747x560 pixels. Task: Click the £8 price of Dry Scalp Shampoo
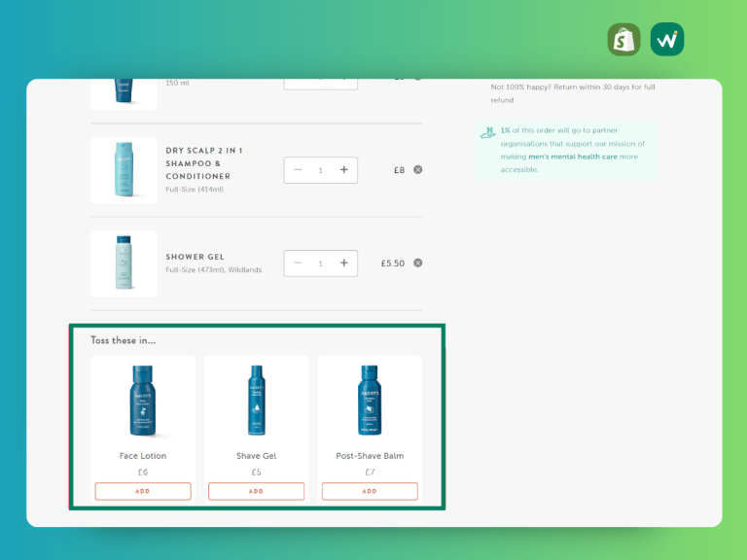pos(399,170)
